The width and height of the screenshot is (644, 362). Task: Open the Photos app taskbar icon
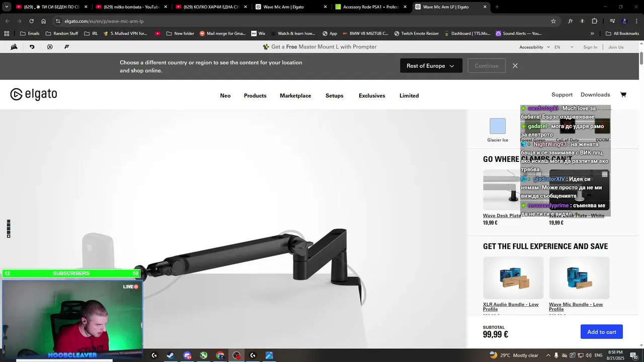(x=269, y=355)
